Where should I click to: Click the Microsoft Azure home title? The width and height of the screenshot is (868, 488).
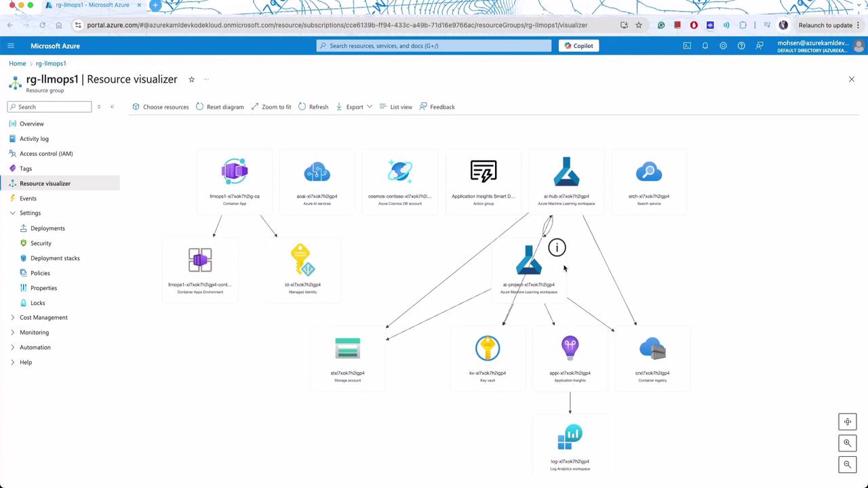point(55,46)
